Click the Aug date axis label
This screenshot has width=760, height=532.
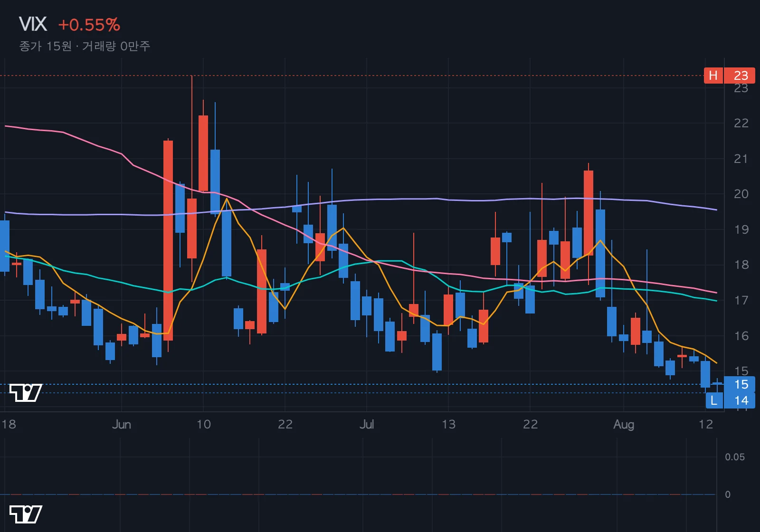pyautogui.click(x=624, y=424)
